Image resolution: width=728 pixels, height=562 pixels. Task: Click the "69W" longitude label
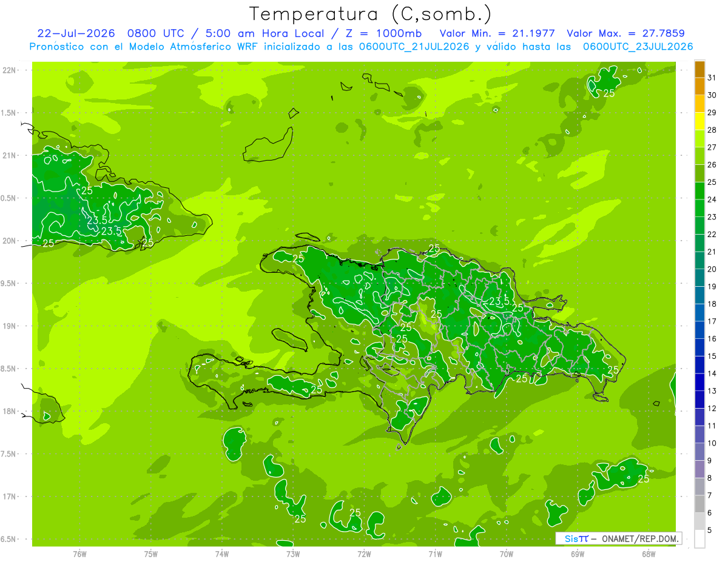coord(578,554)
